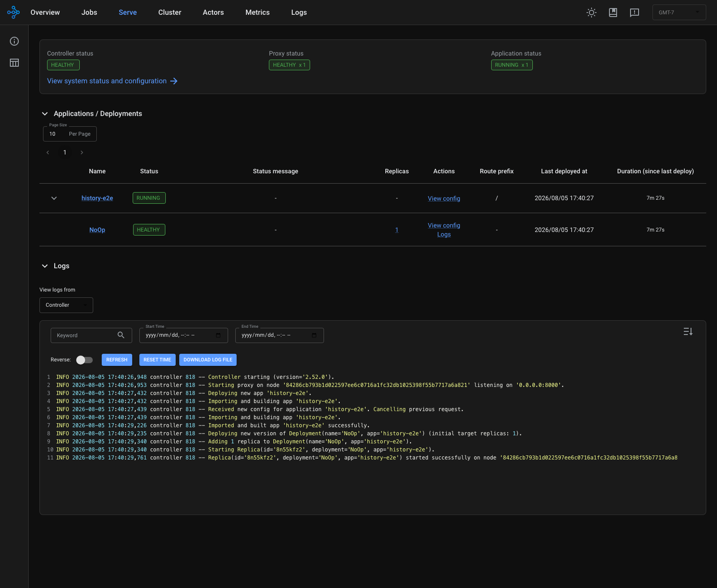Click HEALTHY badge in NoOp row

tap(149, 230)
